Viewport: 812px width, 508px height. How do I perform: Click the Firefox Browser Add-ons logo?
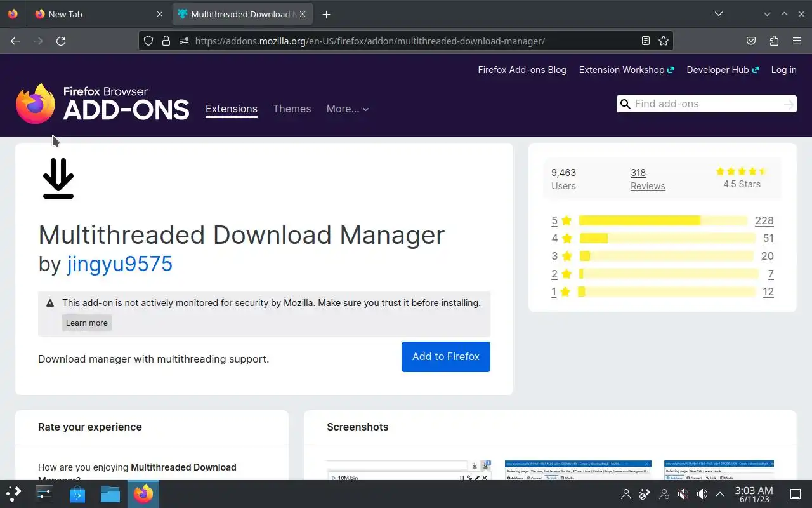[103, 104]
